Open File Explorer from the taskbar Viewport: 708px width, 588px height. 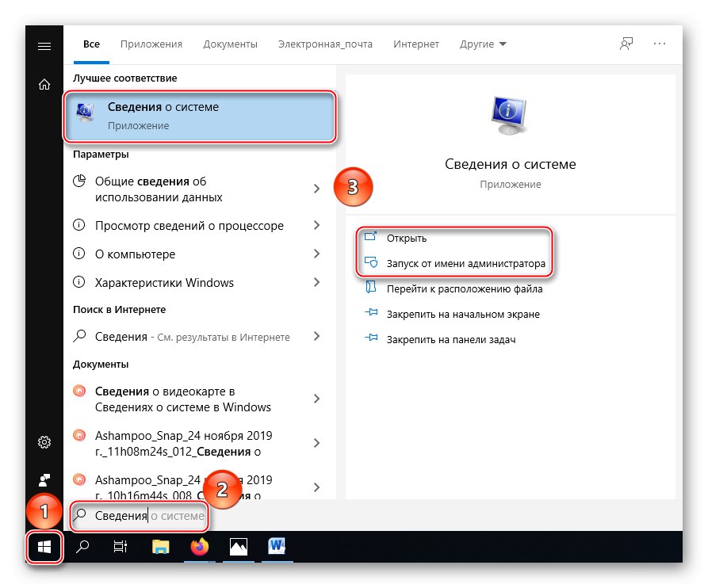point(160,547)
